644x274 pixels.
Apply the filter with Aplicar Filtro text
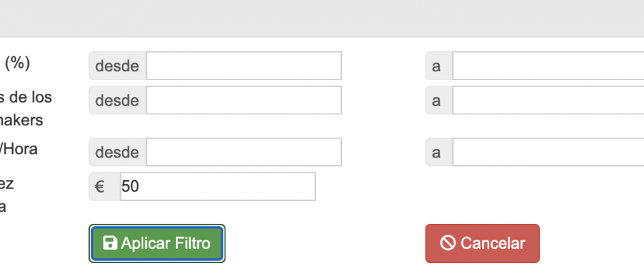pyautogui.click(x=166, y=243)
